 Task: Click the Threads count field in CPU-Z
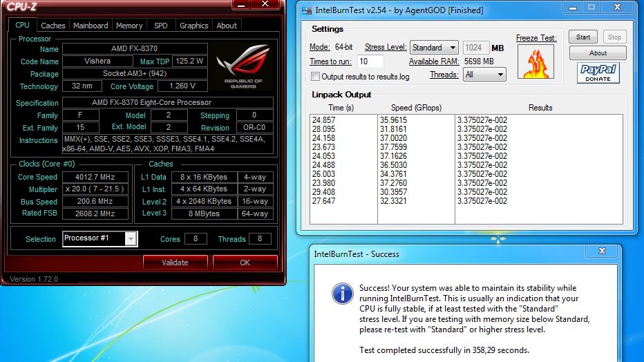pyautogui.click(x=260, y=238)
